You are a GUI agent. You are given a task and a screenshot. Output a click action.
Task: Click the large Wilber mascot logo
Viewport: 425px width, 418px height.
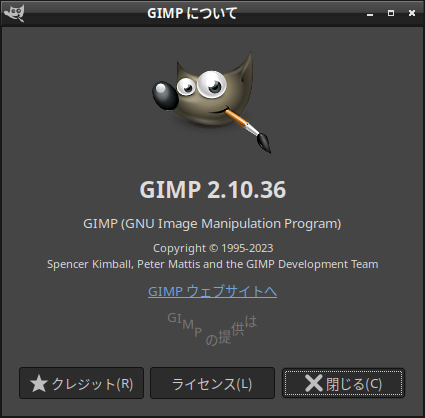point(212,102)
